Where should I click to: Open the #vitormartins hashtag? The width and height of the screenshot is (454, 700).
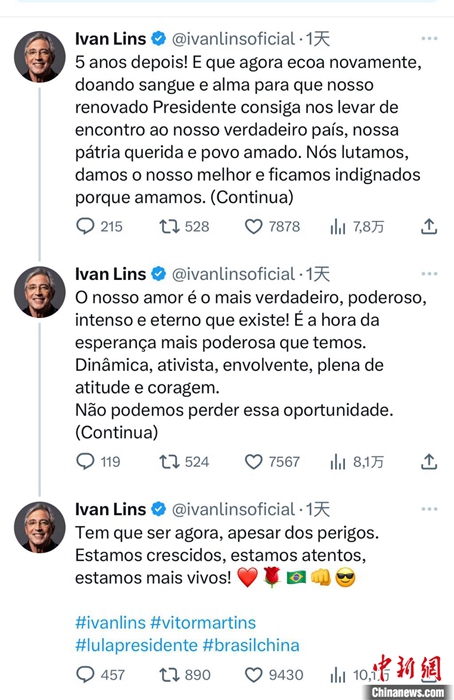203,623
